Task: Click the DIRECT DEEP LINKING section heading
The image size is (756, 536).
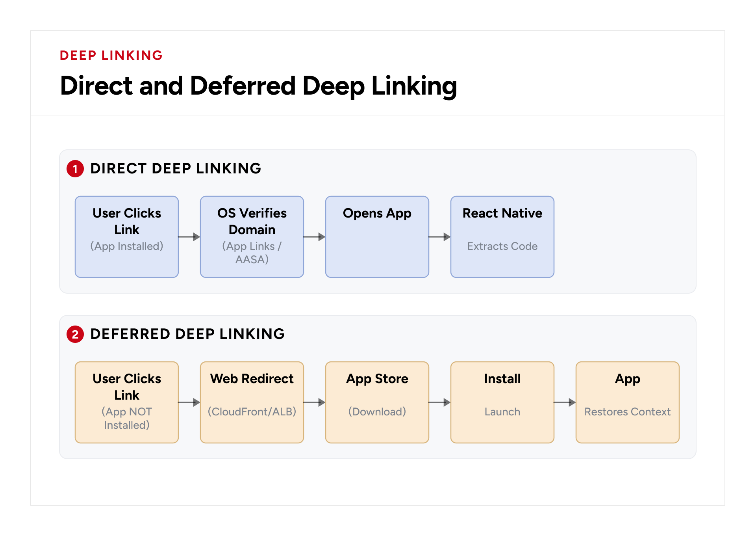Action: click(176, 168)
